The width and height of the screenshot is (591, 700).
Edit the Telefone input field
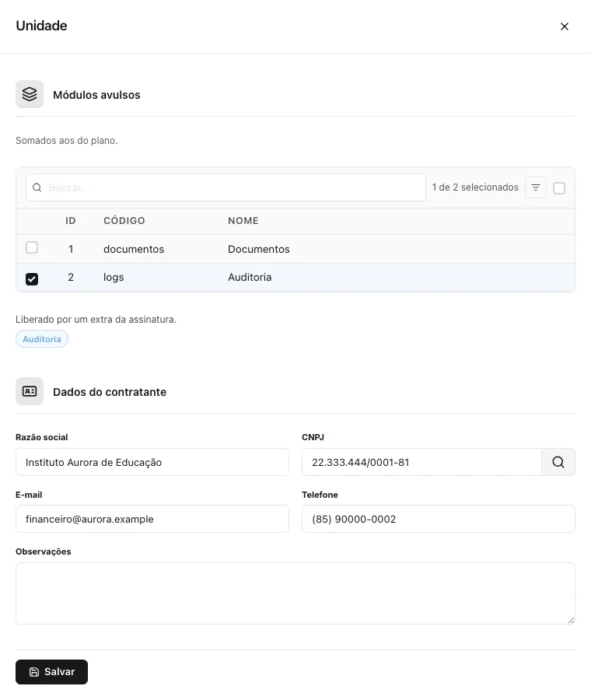pyautogui.click(x=439, y=519)
